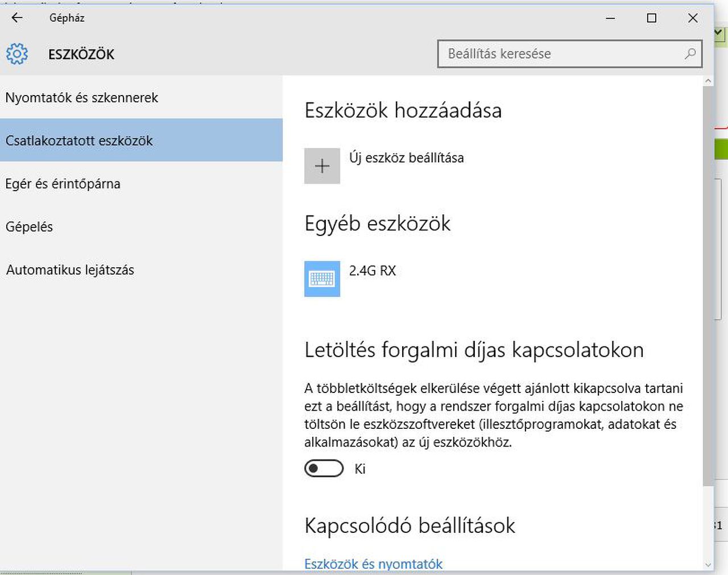728x575 pixels.
Task: Click scrollbar down arrow
Action: 708,565
